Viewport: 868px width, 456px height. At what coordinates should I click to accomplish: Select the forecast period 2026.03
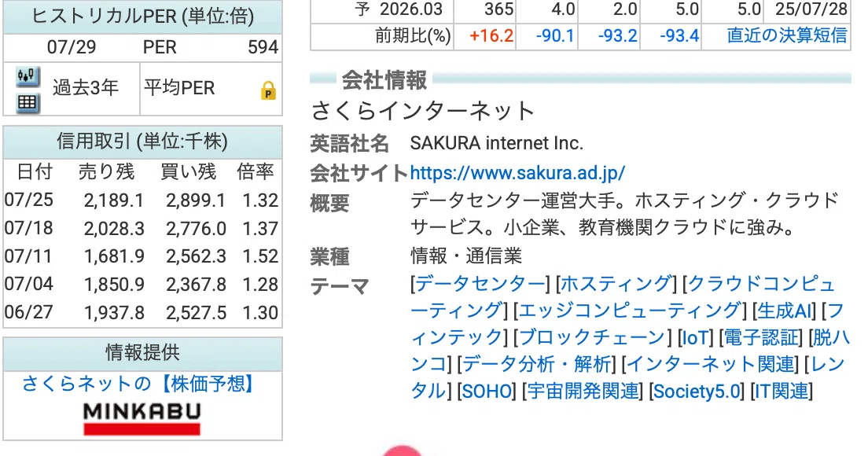coord(410,9)
